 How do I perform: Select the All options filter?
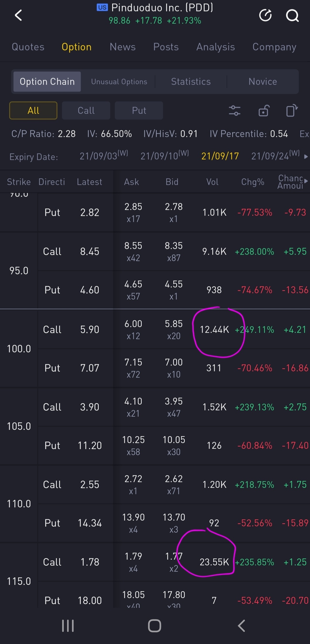(x=33, y=111)
